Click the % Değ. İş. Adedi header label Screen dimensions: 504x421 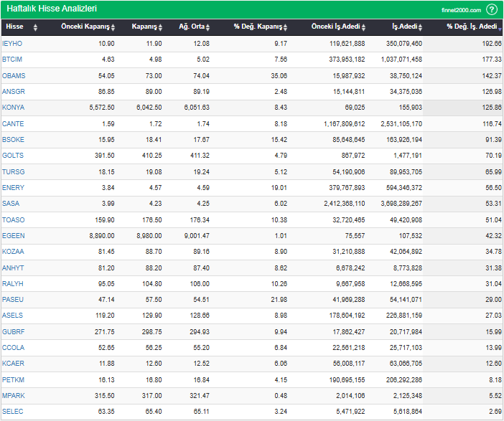(x=472, y=27)
